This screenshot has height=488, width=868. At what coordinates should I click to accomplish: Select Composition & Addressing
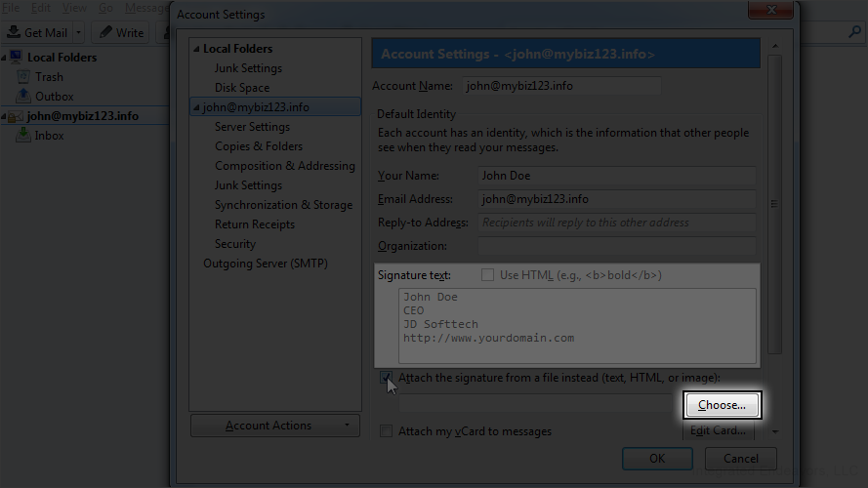[284, 166]
